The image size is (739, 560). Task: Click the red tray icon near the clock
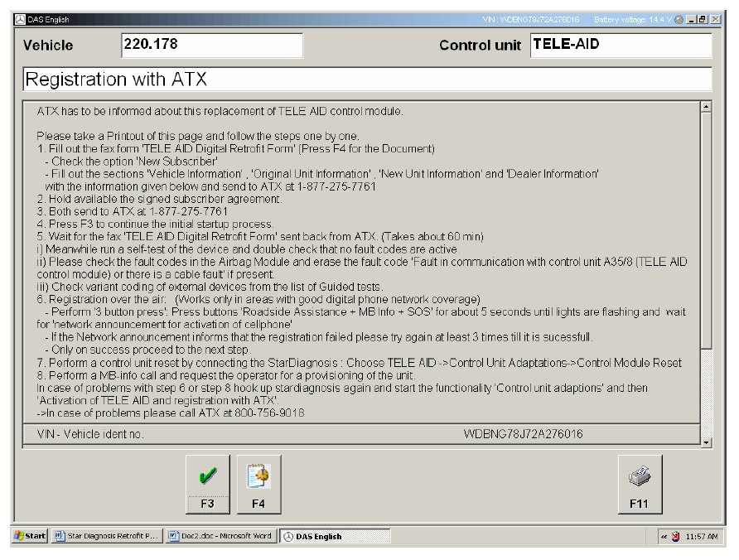click(x=675, y=536)
